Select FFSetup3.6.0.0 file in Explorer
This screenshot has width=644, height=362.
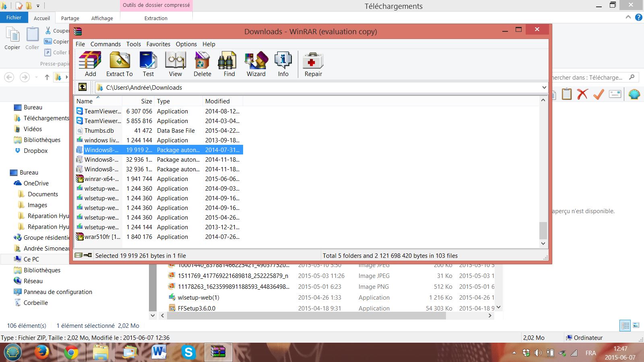tap(196, 309)
